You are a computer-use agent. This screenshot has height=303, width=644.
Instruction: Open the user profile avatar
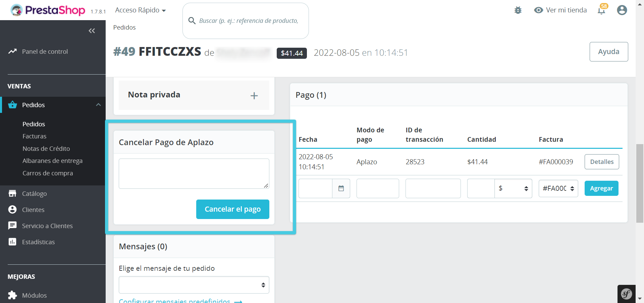click(622, 10)
